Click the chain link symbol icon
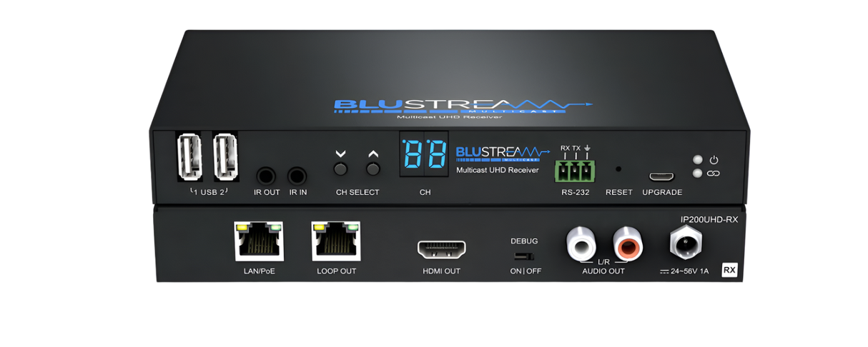 click(714, 173)
